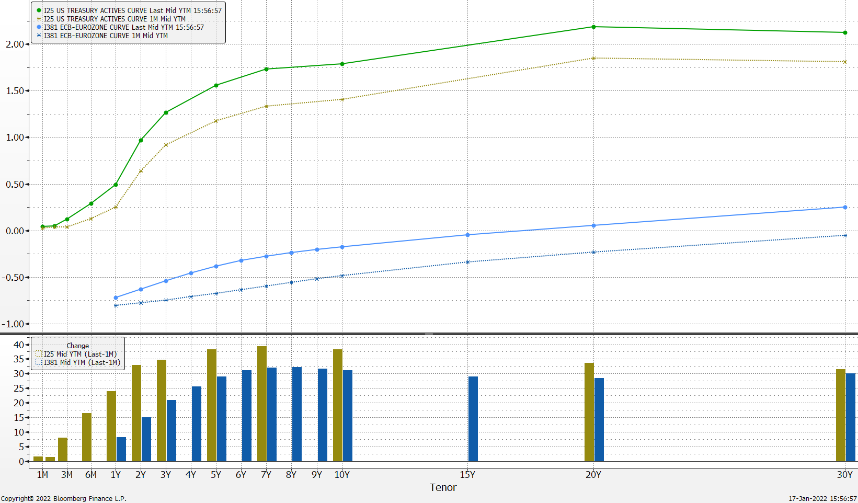Viewport: 858px width, 503px height.
Task: Select the 'I381 ECB-EUROZONE CURVE 1M Mid YTM' legend entry
Action: pos(102,35)
